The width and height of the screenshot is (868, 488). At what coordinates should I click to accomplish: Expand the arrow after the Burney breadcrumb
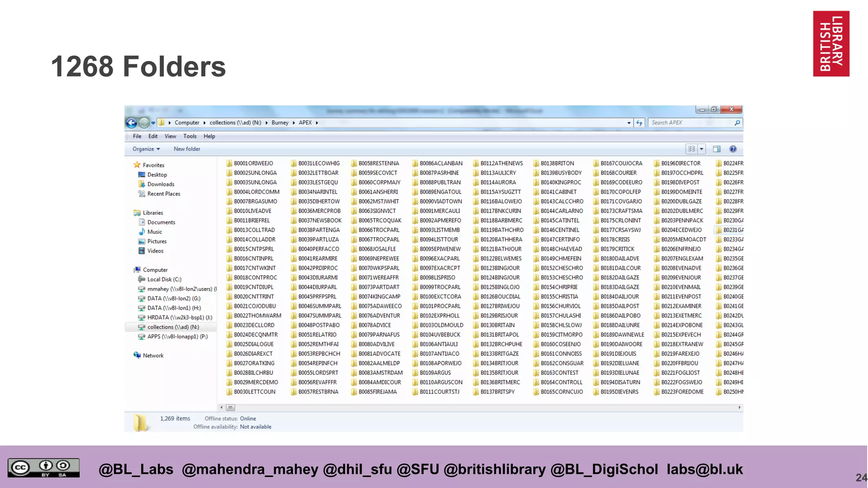[294, 123]
